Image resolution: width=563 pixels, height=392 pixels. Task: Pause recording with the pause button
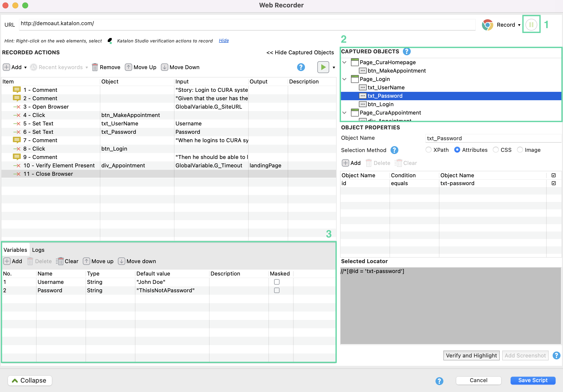[x=531, y=25]
